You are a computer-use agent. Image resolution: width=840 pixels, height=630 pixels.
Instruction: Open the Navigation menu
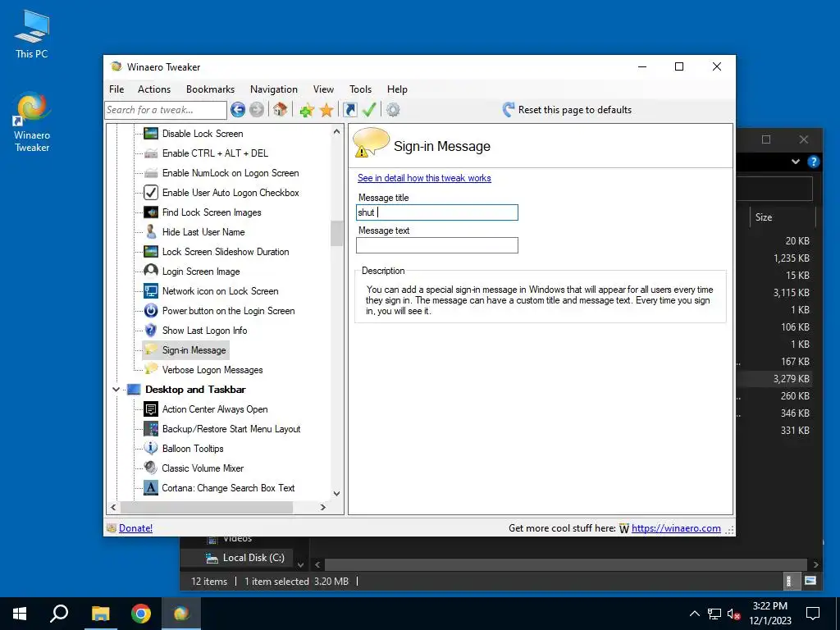(x=274, y=89)
